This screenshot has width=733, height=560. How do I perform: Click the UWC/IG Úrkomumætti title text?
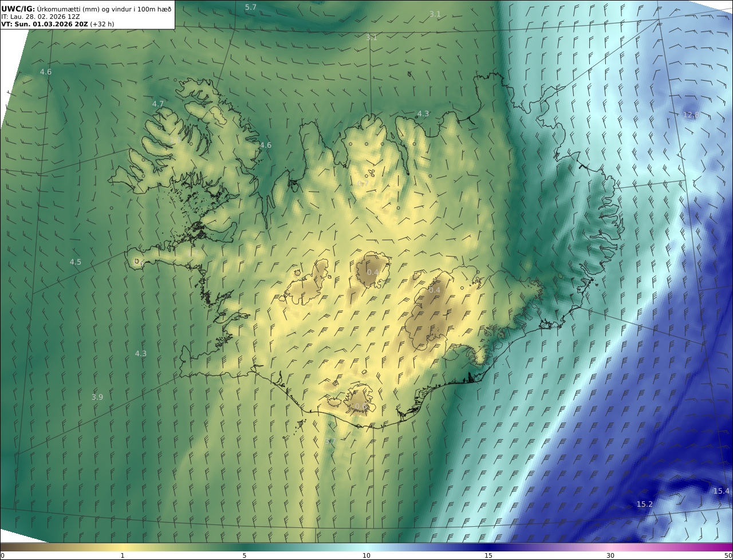[87, 9]
